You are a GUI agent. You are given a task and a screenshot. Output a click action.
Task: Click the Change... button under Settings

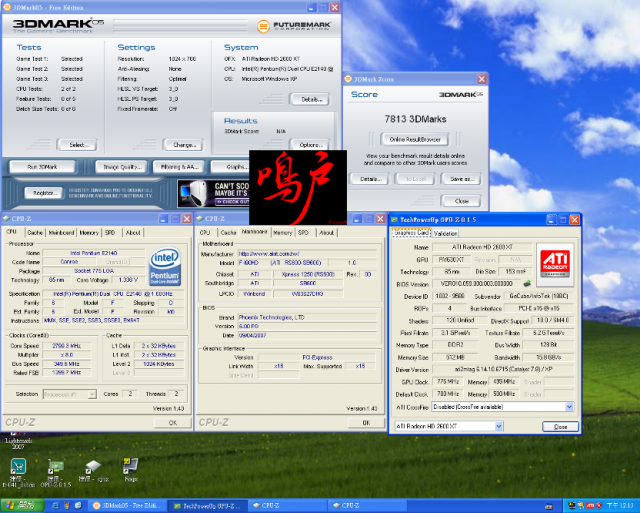click(x=183, y=144)
